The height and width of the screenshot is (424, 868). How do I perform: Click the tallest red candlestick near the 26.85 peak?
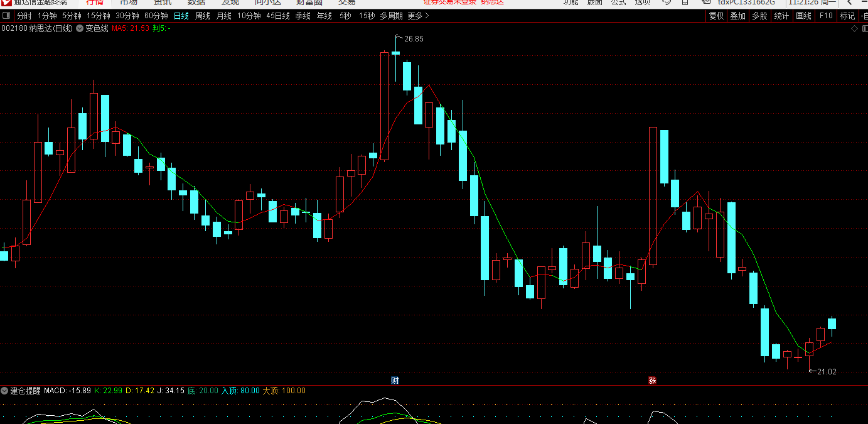pos(384,106)
